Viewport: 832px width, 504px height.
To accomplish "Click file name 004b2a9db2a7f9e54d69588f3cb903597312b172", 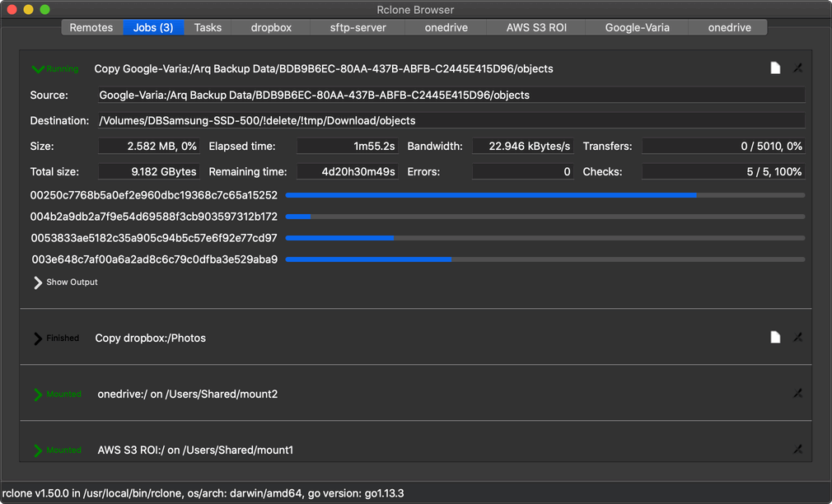I will (154, 217).
